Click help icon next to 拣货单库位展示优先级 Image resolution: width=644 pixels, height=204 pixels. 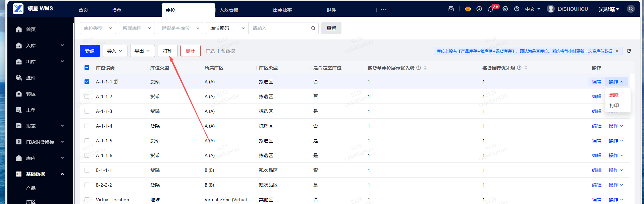[419, 68]
